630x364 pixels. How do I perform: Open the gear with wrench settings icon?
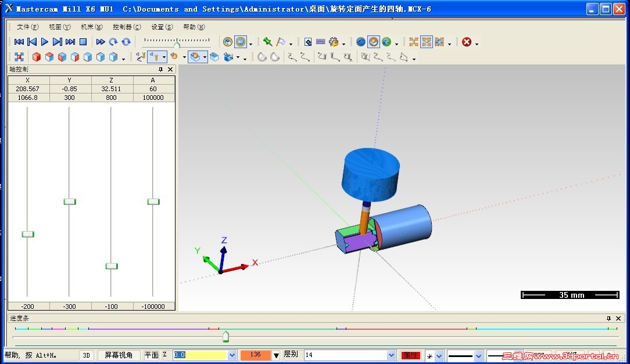point(334,42)
